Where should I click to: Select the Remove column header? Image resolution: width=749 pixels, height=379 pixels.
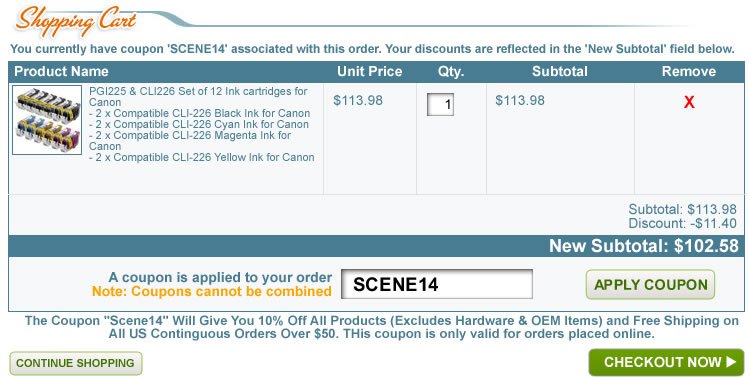pos(688,72)
